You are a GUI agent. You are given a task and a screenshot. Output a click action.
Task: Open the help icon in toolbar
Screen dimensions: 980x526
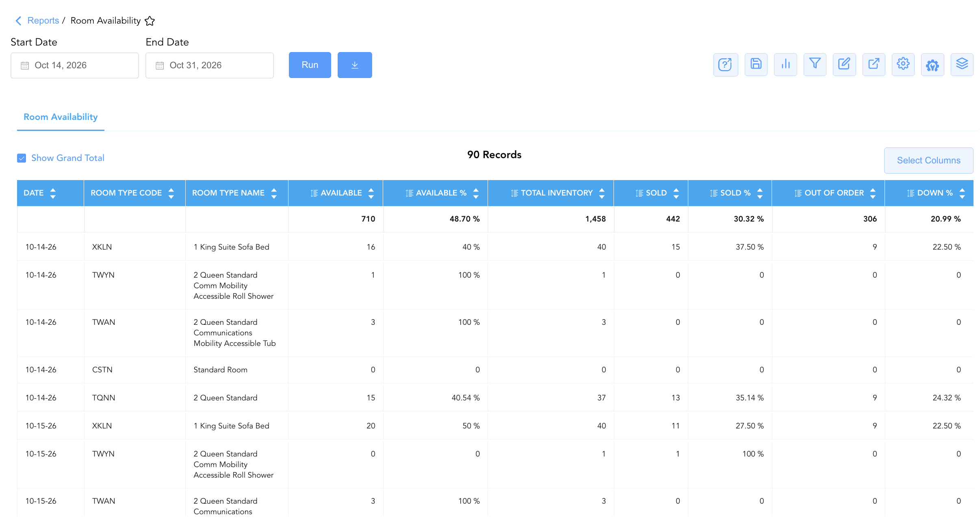(x=725, y=65)
